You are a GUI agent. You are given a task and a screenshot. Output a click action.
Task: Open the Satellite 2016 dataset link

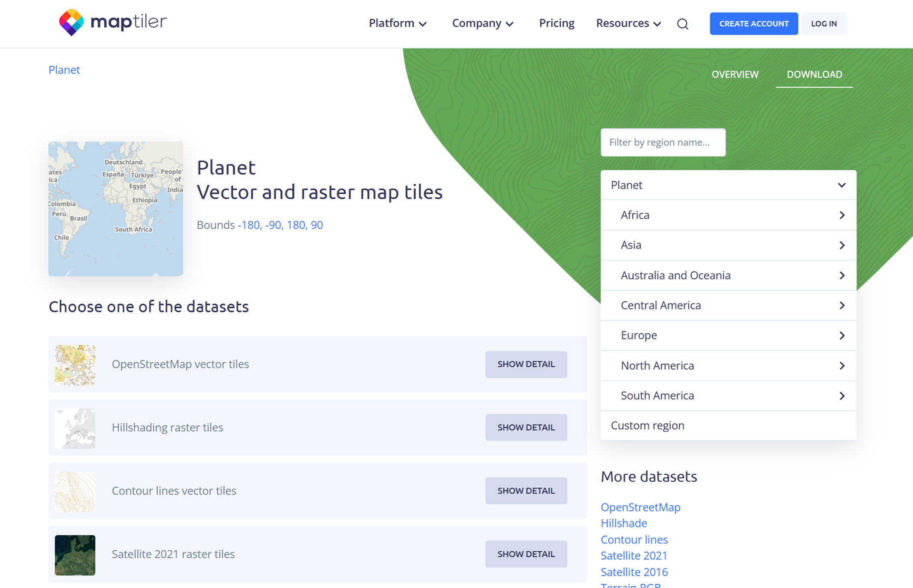pos(634,572)
